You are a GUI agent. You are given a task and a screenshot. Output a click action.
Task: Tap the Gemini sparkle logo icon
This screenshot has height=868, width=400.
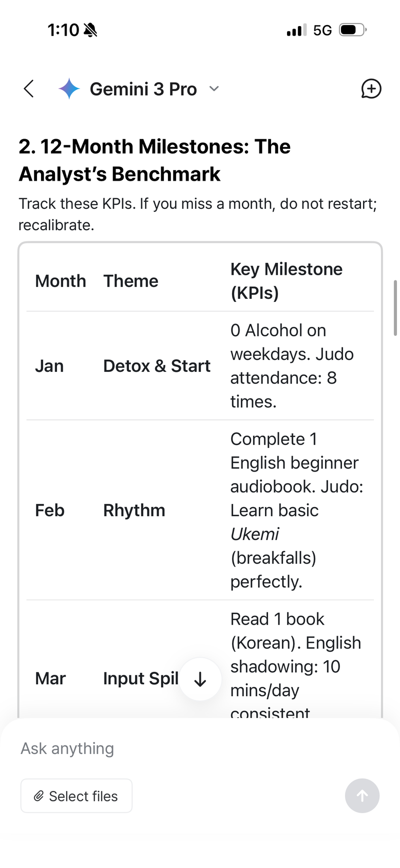(x=69, y=89)
